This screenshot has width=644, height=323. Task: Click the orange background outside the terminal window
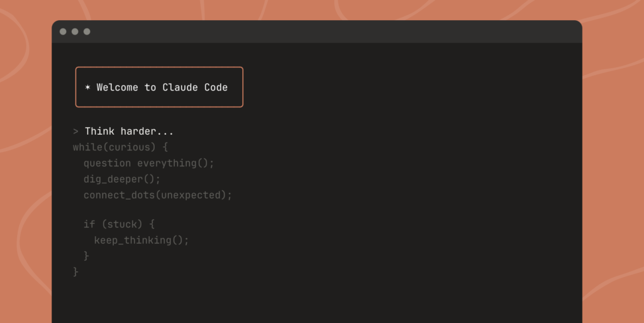coord(613,157)
